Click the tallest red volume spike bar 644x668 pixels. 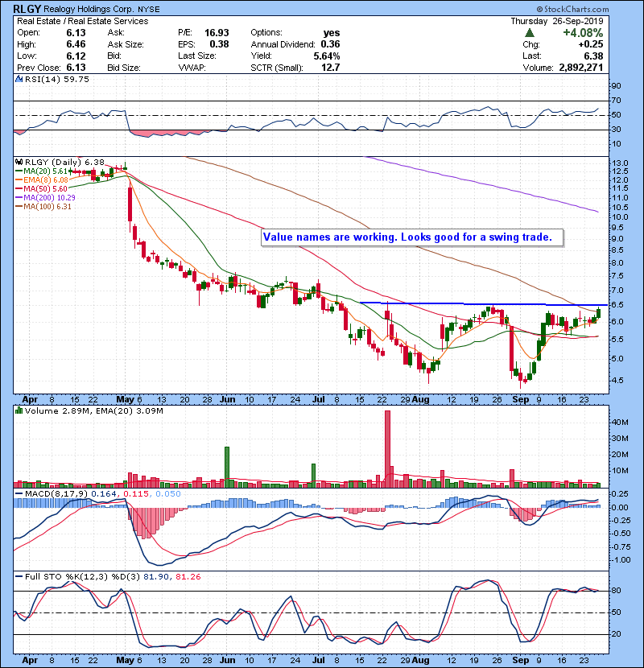(x=387, y=448)
